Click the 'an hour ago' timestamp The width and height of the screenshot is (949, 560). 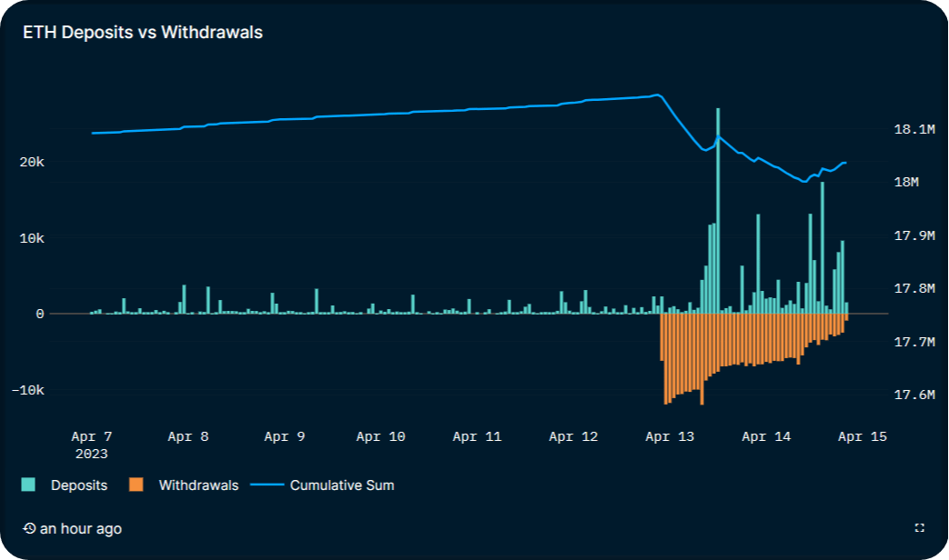[x=80, y=529]
